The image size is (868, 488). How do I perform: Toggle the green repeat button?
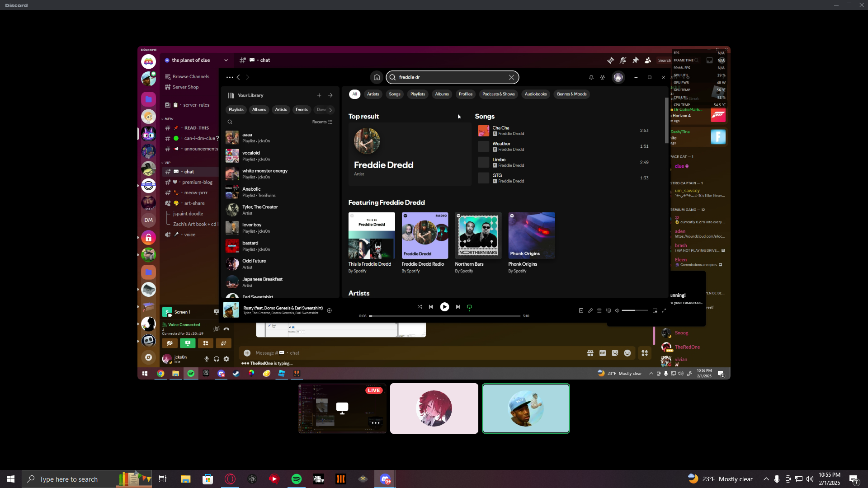(x=469, y=307)
